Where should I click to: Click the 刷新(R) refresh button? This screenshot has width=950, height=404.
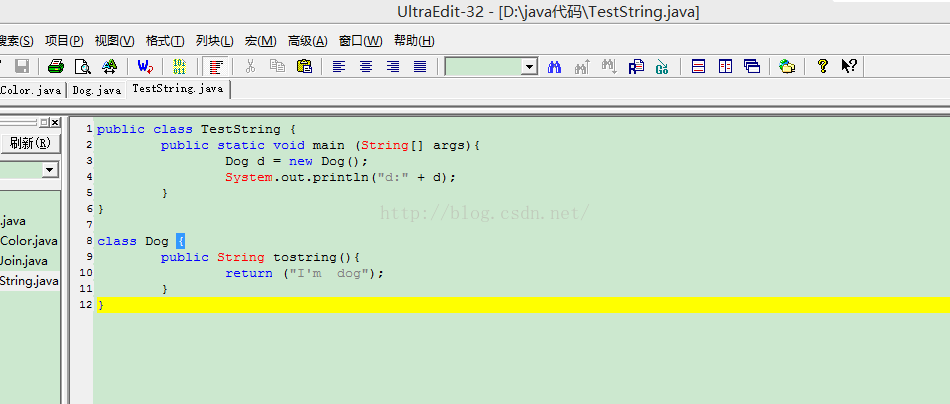pos(30,144)
